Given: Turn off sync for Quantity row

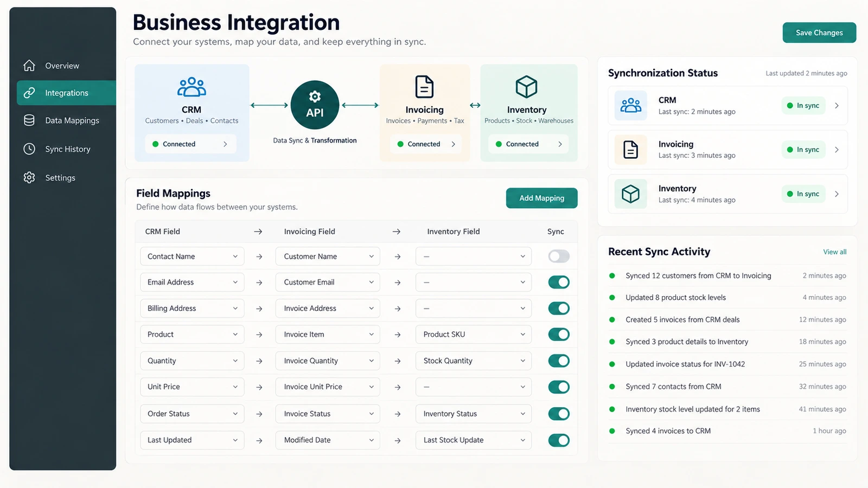Looking at the screenshot, I should coord(559,361).
